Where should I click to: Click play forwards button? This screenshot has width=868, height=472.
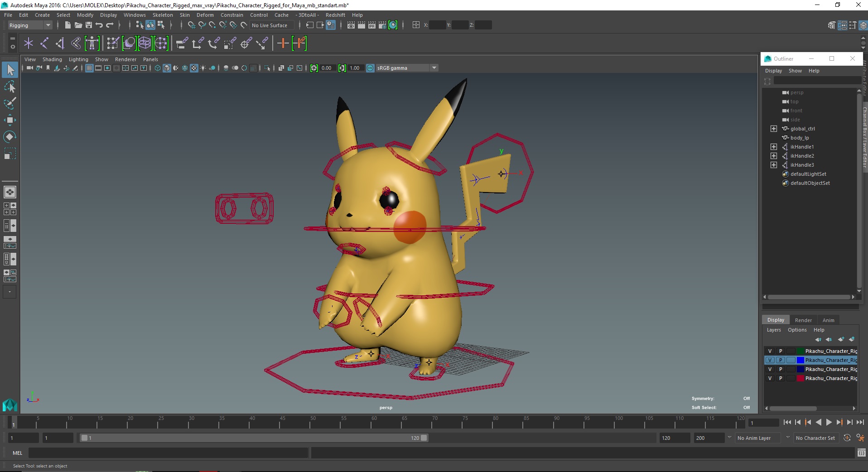pos(829,422)
